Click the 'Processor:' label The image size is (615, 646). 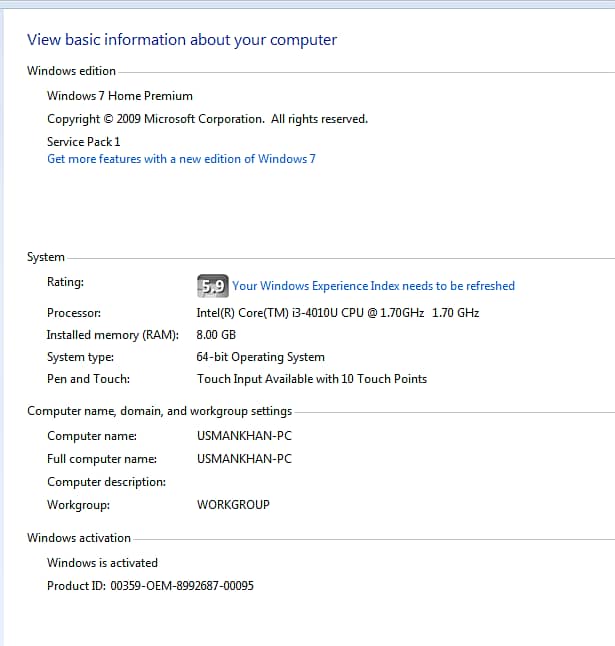[x=74, y=313]
